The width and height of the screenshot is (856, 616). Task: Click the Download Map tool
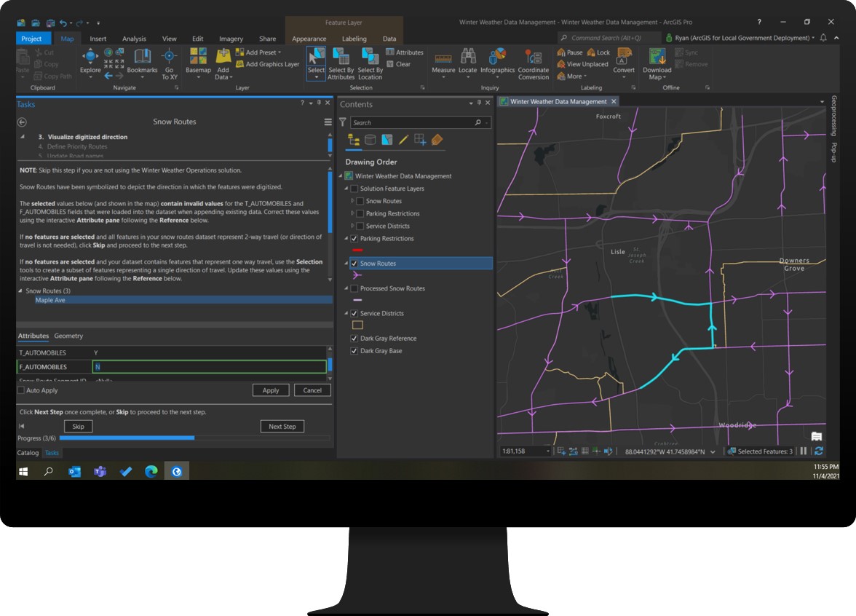coord(657,61)
